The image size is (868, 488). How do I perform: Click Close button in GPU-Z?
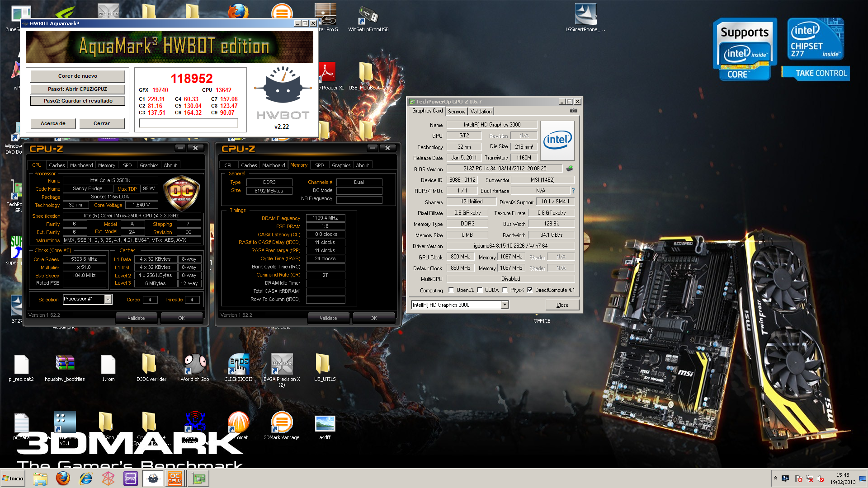click(562, 305)
